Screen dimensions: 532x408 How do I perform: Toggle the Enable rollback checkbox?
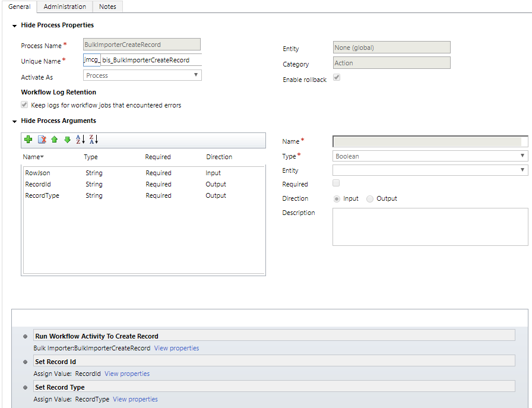(337, 78)
